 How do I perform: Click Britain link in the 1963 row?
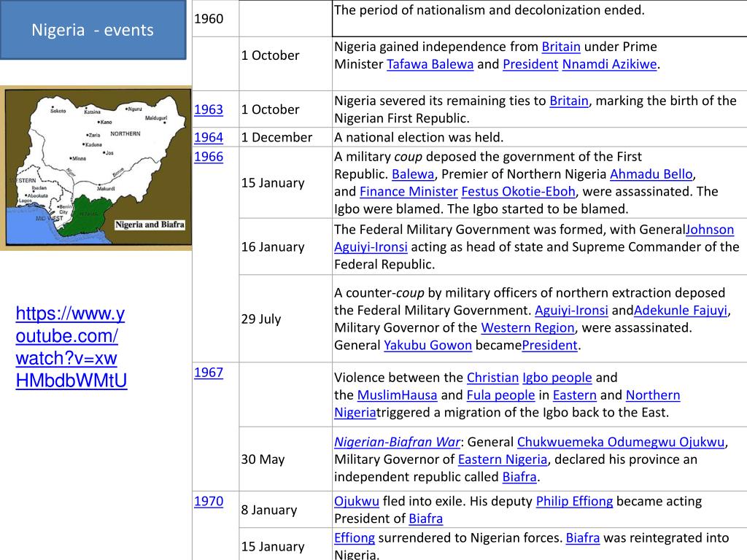[x=569, y=101]
